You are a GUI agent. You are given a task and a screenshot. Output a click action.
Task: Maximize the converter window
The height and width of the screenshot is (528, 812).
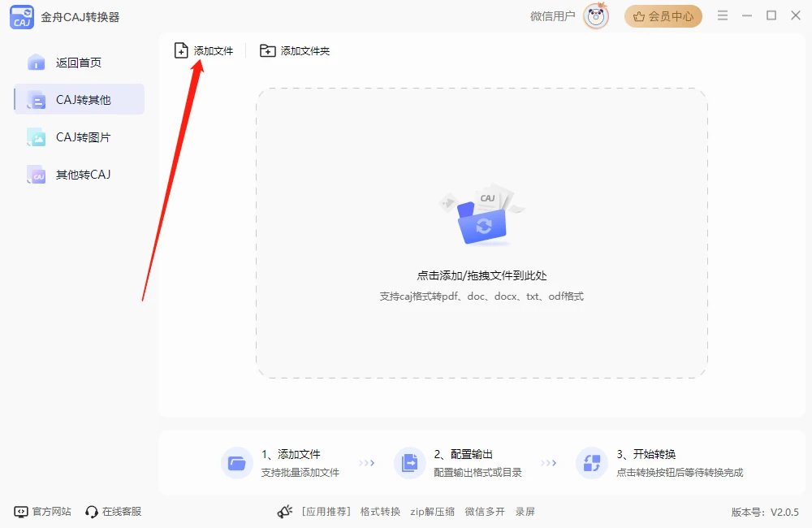click(x=771, y=15)
